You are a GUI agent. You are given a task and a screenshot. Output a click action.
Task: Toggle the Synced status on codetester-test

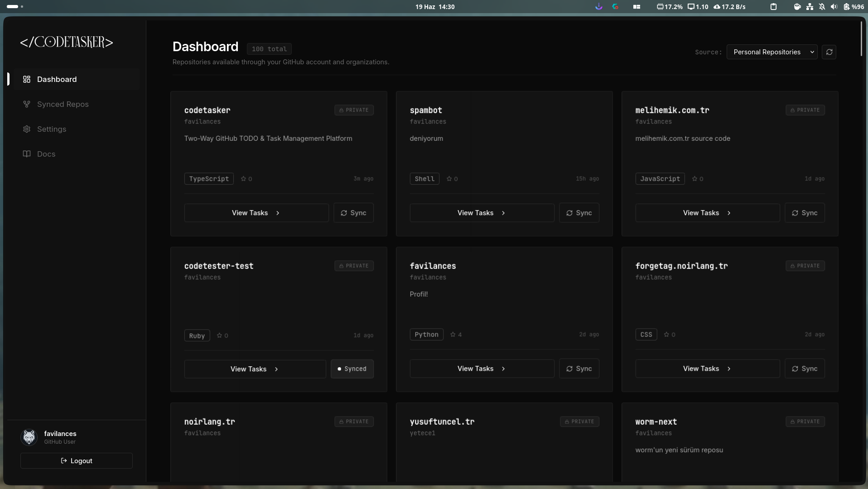tap(352, 369)
